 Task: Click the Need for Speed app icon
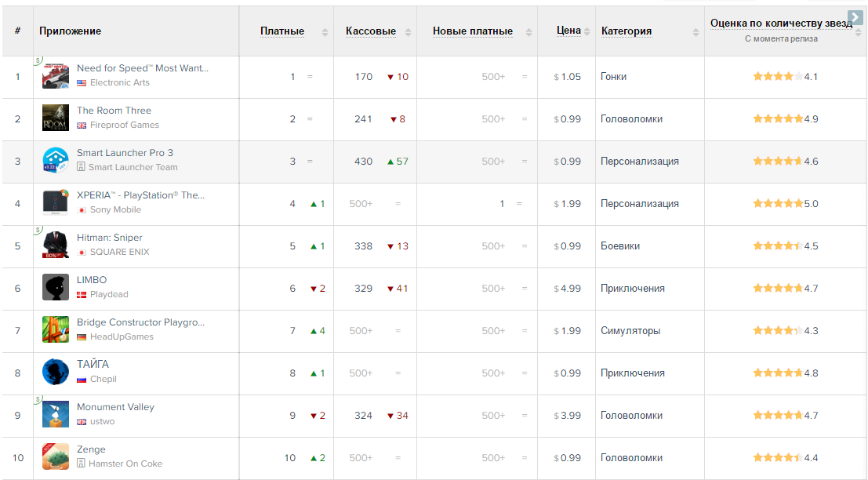click(56, 76)
